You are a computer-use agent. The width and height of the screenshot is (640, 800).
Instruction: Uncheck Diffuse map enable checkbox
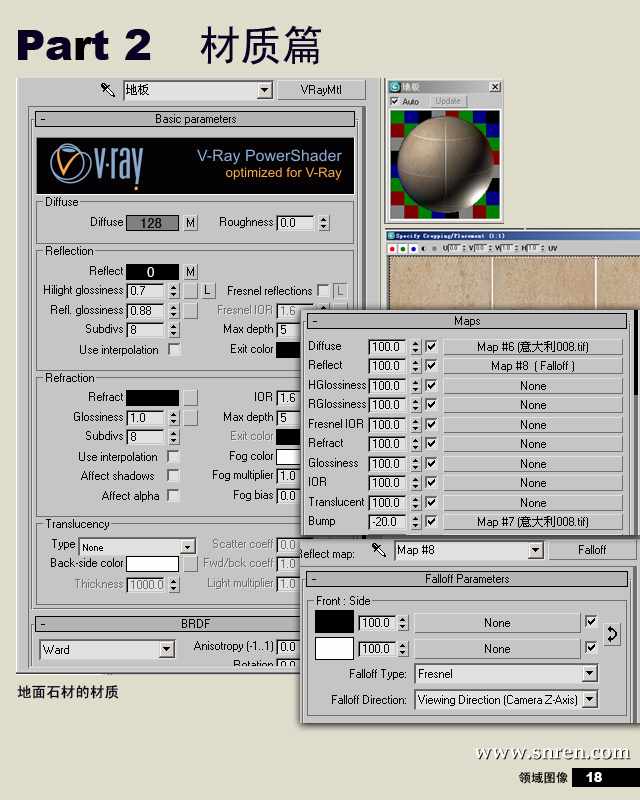[x=431, y=346]
